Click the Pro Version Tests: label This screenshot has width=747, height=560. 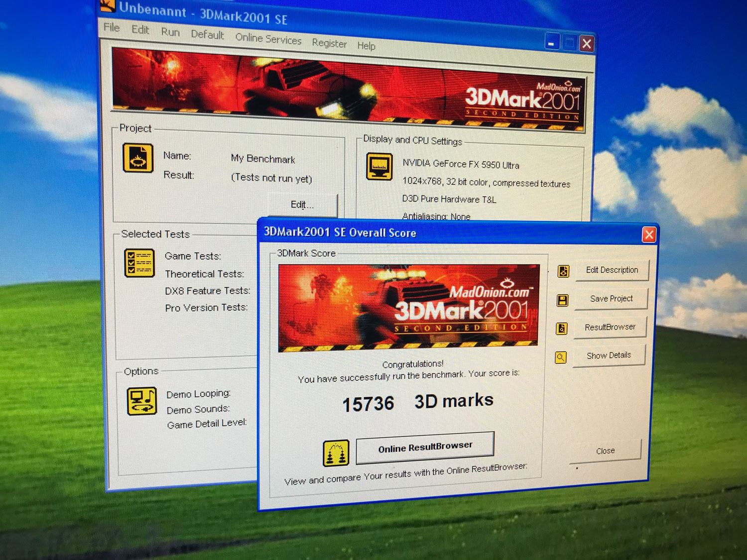tap(206, 308)
